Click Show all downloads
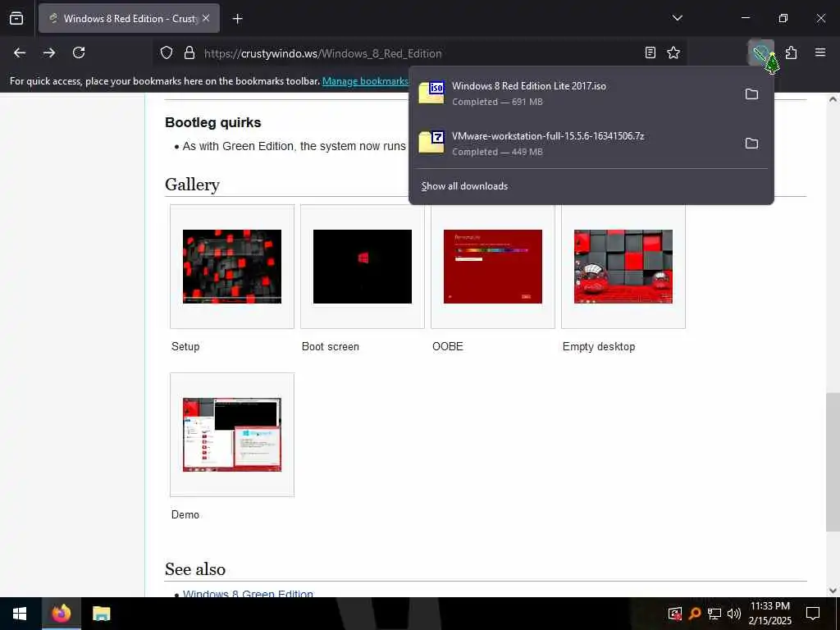 [x=464, y=186]
